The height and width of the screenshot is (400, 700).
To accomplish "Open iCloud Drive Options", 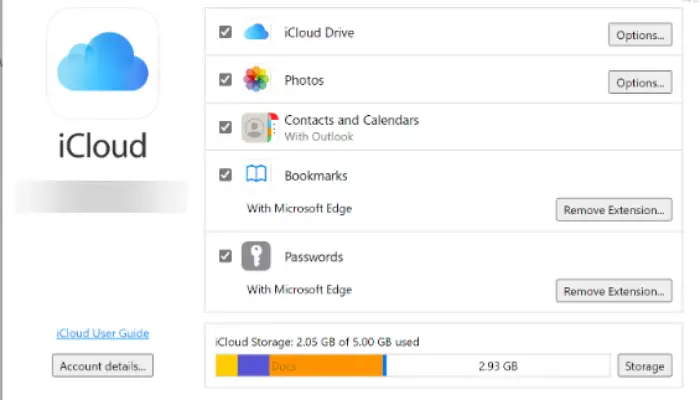I will (640, 35).
